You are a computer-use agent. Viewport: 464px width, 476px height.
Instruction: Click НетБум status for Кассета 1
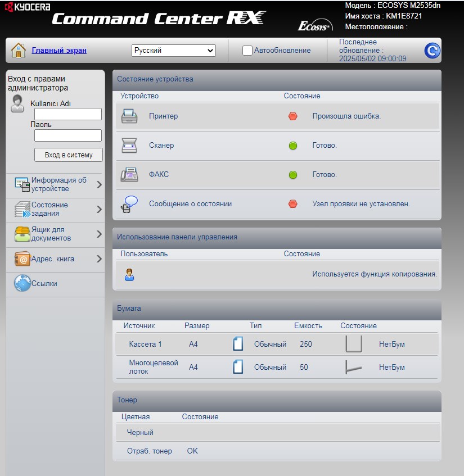[x=391, y=344]
